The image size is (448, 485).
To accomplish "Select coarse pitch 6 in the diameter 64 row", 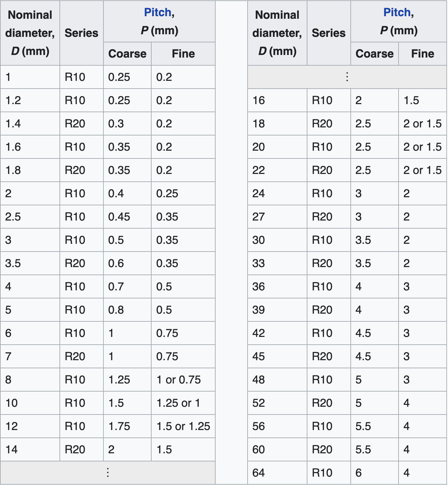I will tap(358, 473).
